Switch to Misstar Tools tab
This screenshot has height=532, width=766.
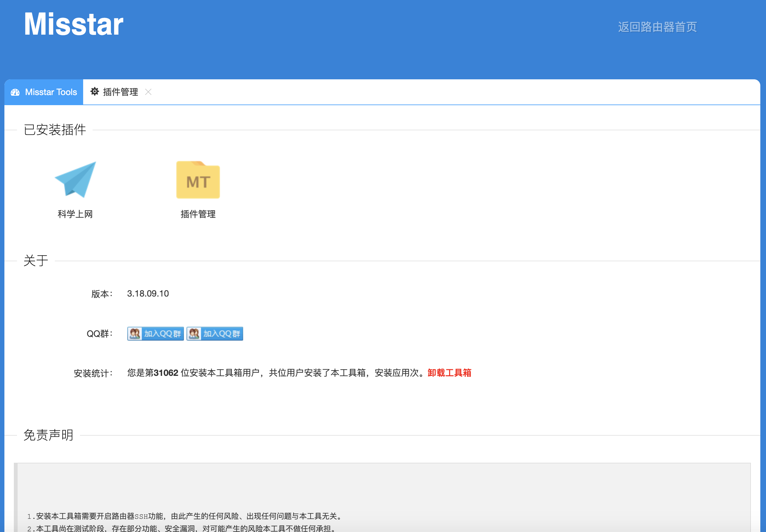click(51, 92)
